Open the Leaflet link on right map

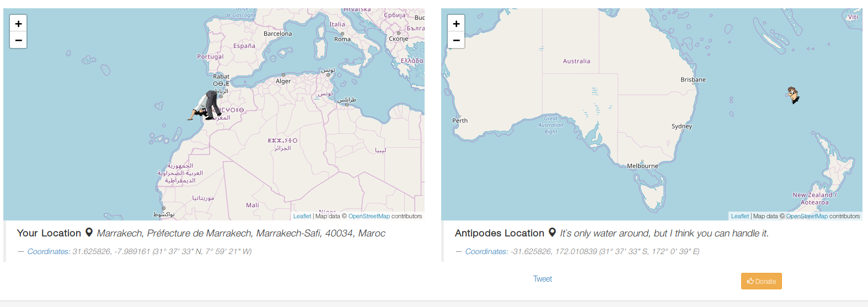click(740, 216)
